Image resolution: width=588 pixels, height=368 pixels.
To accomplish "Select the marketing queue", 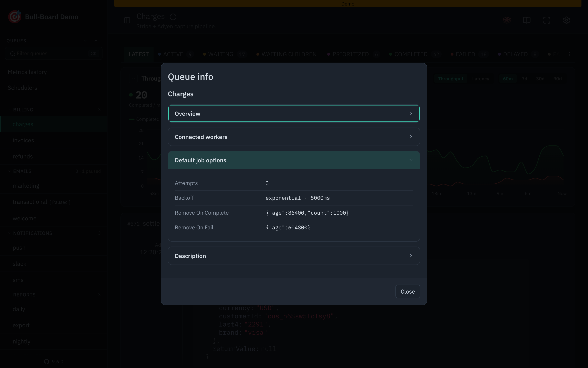I will click(54, 186).
